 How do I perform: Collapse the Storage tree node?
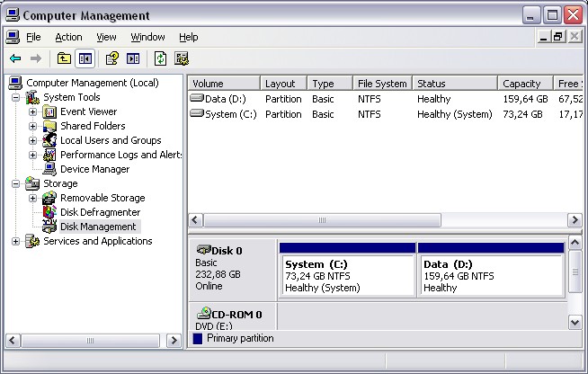click(x=16, y=183)
